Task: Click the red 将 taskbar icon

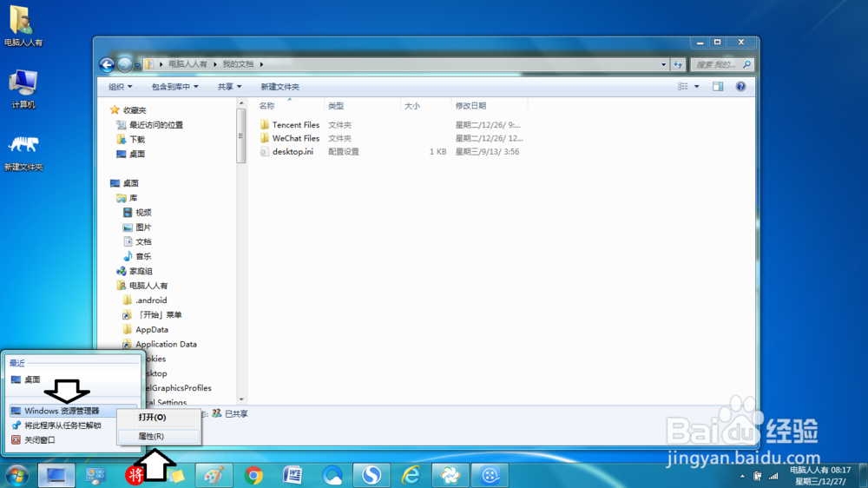Action: [135, 475]
